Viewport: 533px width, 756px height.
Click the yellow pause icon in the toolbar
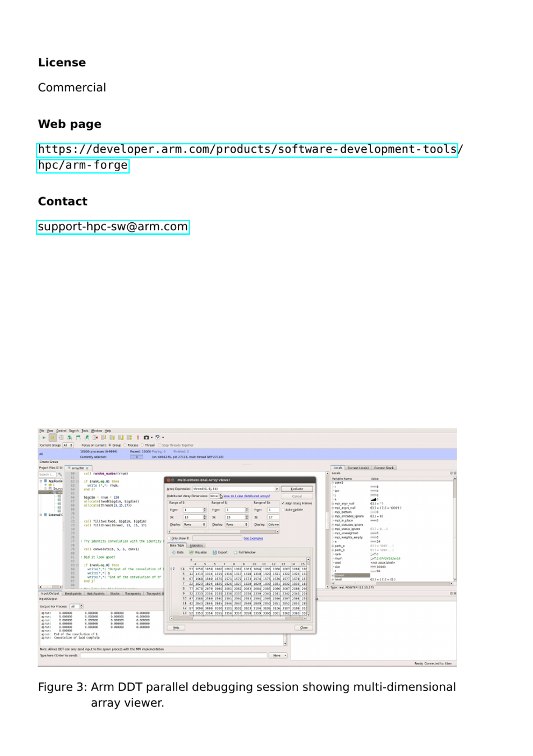tap(53, 438)
